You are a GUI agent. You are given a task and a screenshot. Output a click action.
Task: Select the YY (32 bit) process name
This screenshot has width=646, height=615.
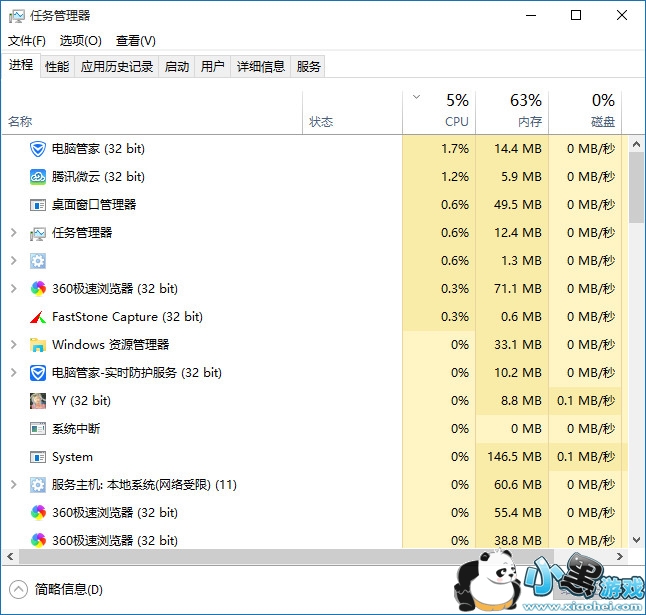click(x=82, y=401)
